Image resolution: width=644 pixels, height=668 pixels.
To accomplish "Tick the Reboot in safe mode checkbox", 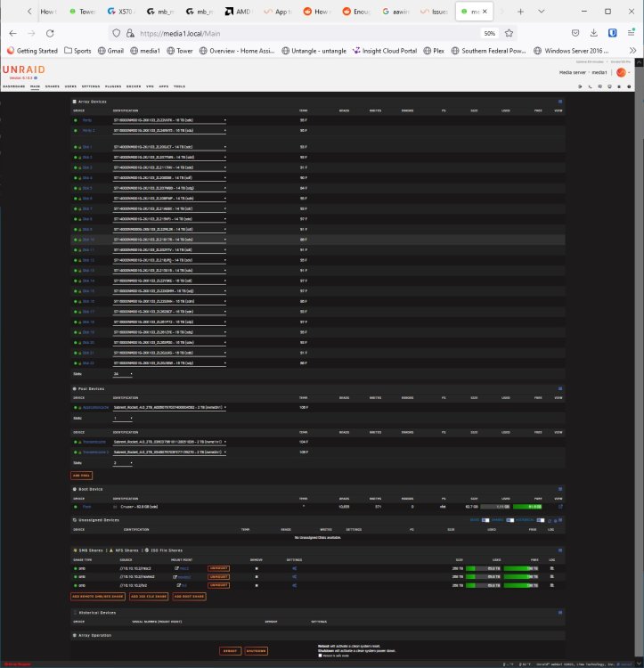I will (x=320, y=656).
